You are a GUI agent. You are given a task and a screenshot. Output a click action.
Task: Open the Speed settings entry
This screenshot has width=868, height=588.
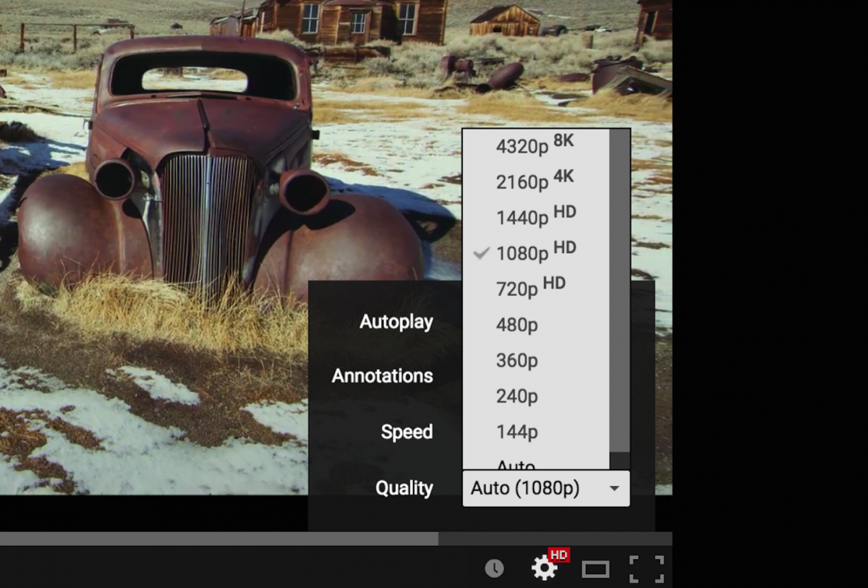(x=407, y=431)
